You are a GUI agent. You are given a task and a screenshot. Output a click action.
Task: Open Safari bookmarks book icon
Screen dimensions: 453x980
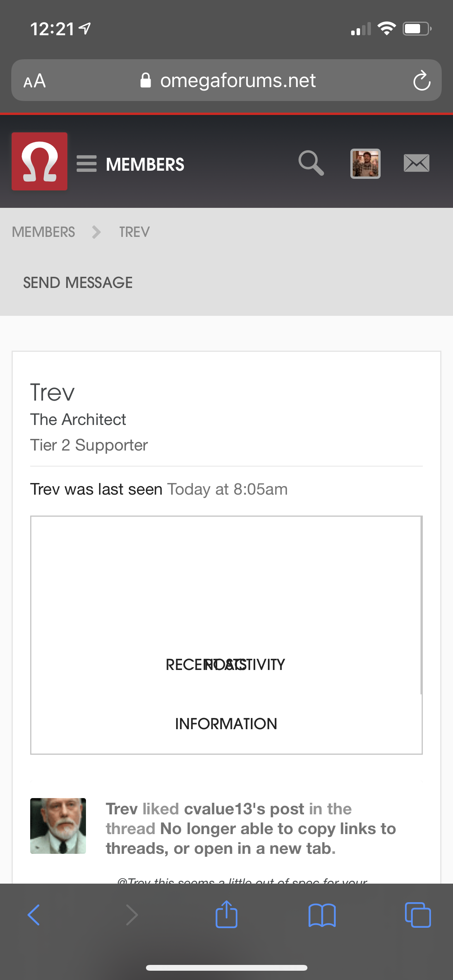[x=322, y=915]
